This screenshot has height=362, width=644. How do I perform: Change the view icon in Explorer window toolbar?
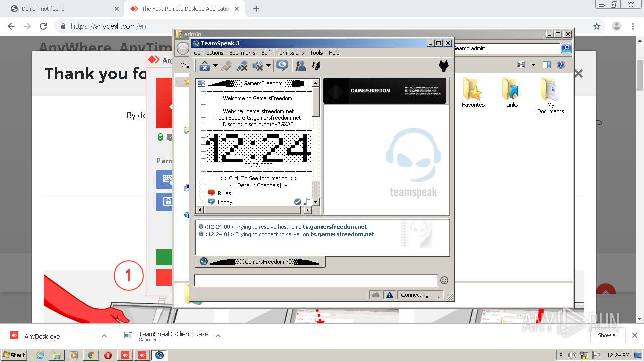[x=521, y=65]
